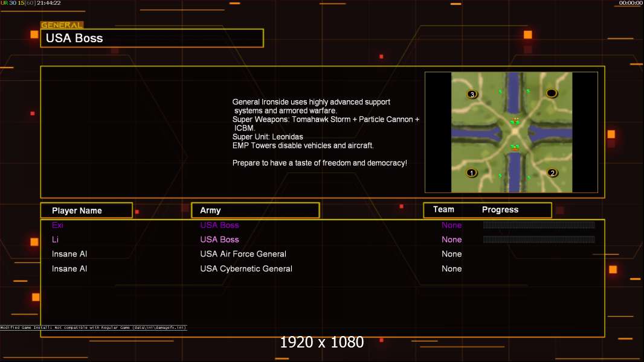Click the Team column header
The height and width of the screenshot is (362, 644).
pyautogui.click(x=443, y=209)
